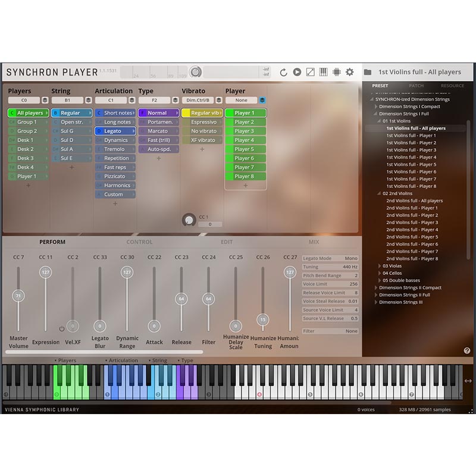Image resolution: width=476 pixels, height=476 pixels.
Task: Click the blue layers icon next to Player None
Action: coord(262,100)
